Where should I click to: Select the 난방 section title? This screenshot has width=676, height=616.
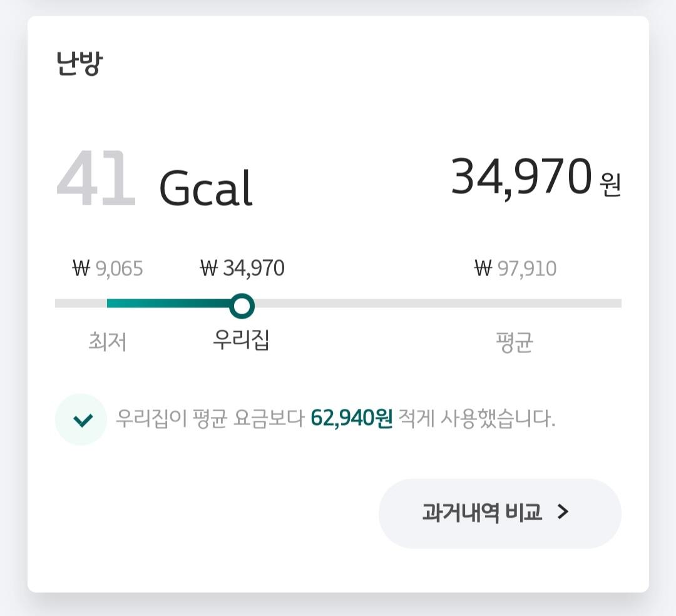click(79, 64)
